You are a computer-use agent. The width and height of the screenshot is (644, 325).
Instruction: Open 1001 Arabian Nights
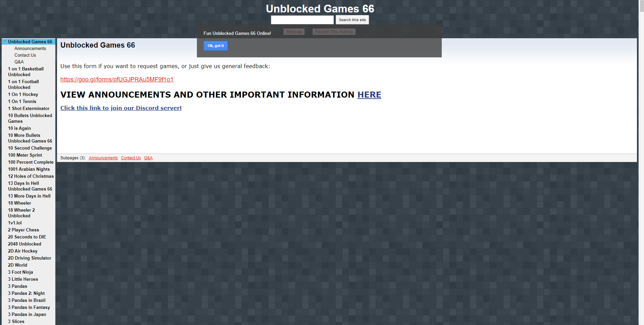point(29,169)
